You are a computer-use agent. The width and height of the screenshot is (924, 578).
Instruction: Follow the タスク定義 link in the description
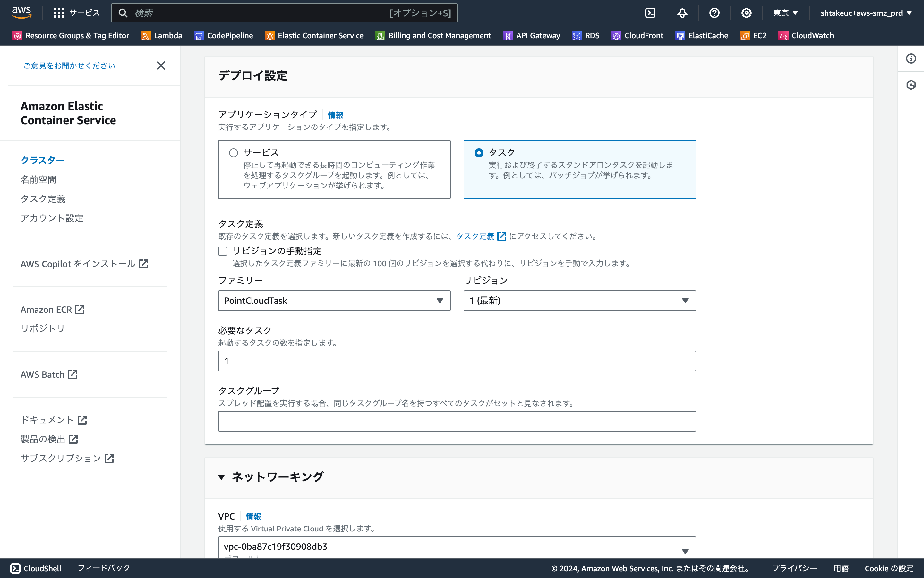475,236
